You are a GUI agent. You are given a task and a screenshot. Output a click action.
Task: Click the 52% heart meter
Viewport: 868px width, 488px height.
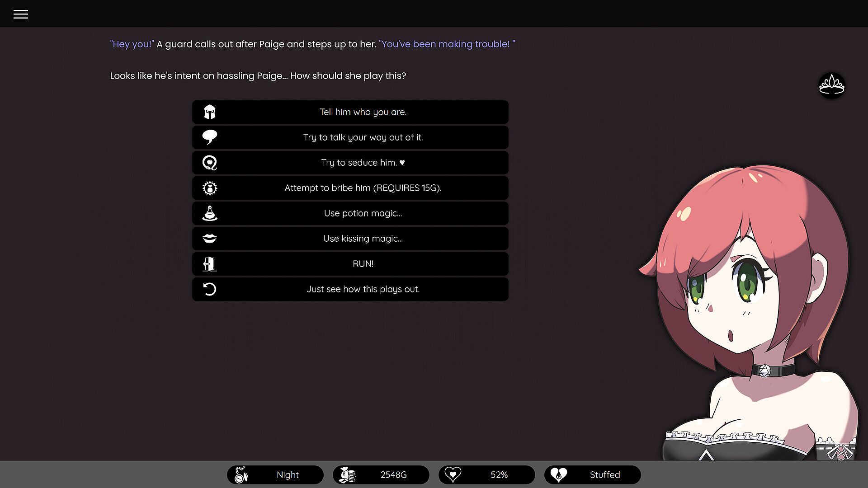point(487,475)
